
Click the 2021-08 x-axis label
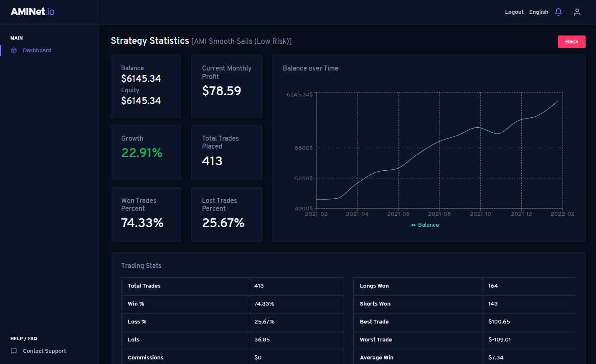[x=439, y=214]
